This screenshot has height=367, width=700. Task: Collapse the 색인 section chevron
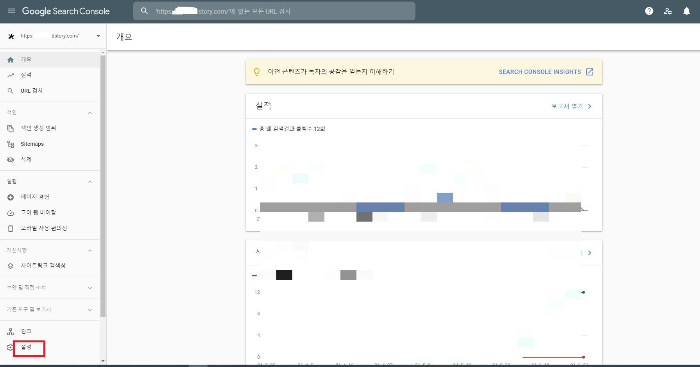click(x=90, y=113)
